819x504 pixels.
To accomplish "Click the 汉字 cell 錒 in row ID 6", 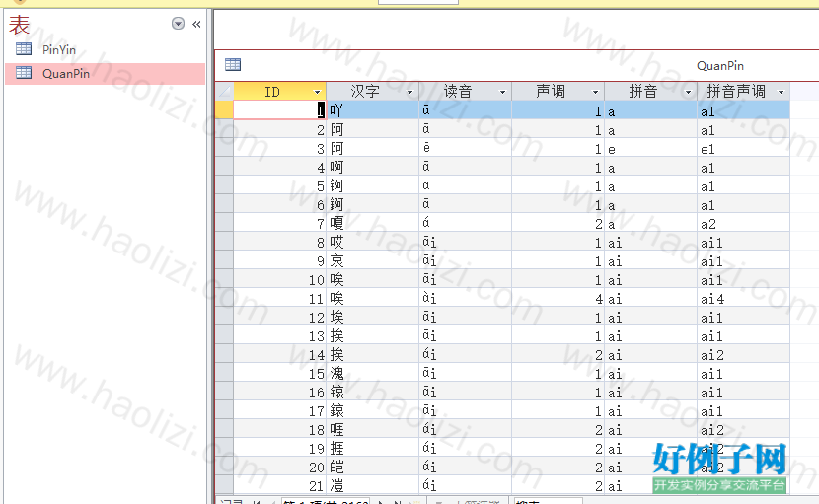I will [x=373, y=205].
